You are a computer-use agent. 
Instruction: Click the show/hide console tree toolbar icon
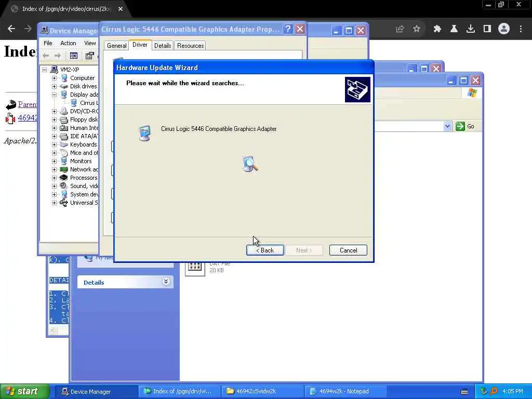tap(74, 56)
